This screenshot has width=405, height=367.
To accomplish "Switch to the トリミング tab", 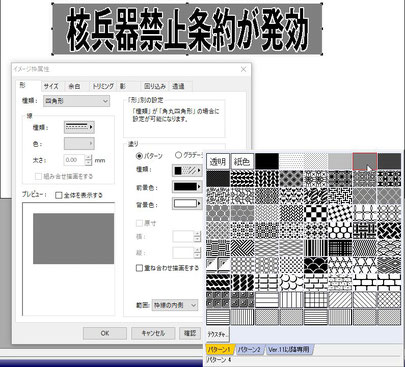I will 103,86.
